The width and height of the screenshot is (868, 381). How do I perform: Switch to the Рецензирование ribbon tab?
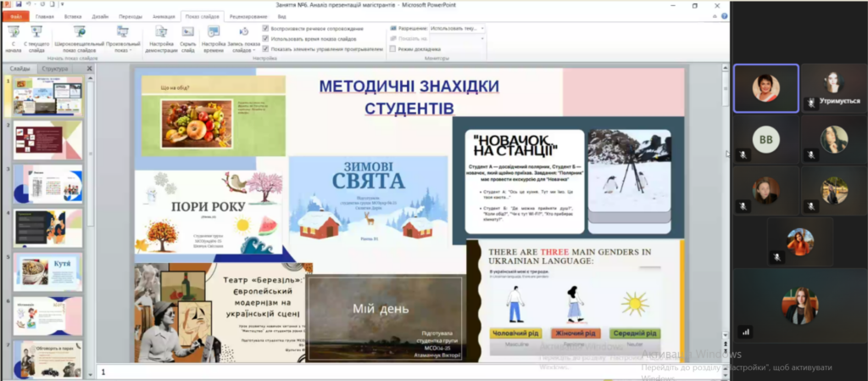(x=247, y=17)
